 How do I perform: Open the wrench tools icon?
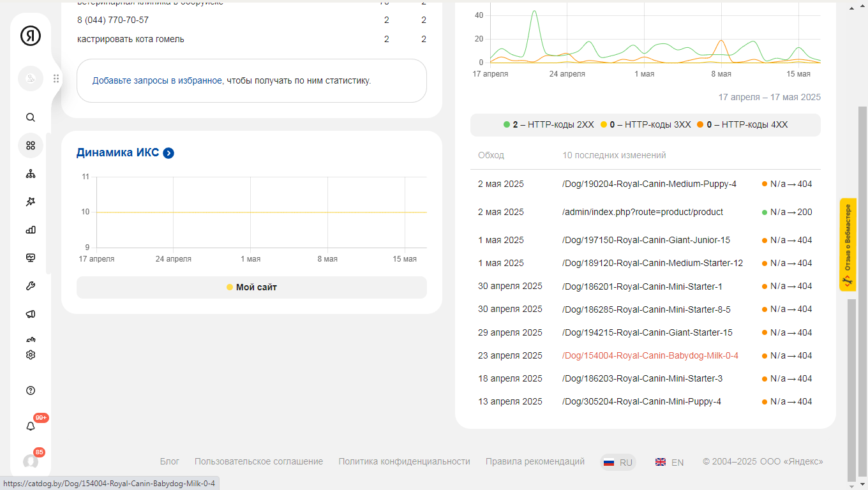pyautogui.click(x=31, y=286)
